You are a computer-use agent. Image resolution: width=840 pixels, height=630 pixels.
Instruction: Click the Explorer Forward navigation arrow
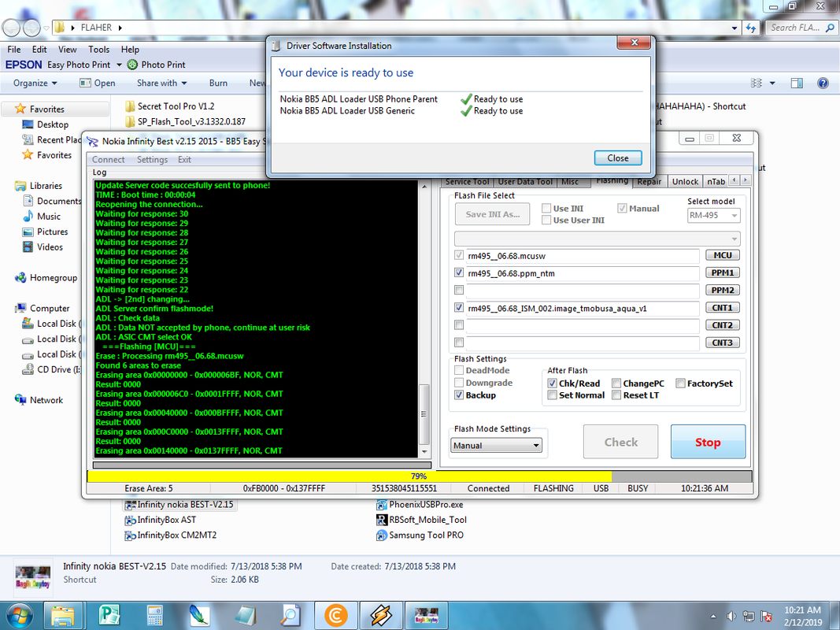[31, 28]
